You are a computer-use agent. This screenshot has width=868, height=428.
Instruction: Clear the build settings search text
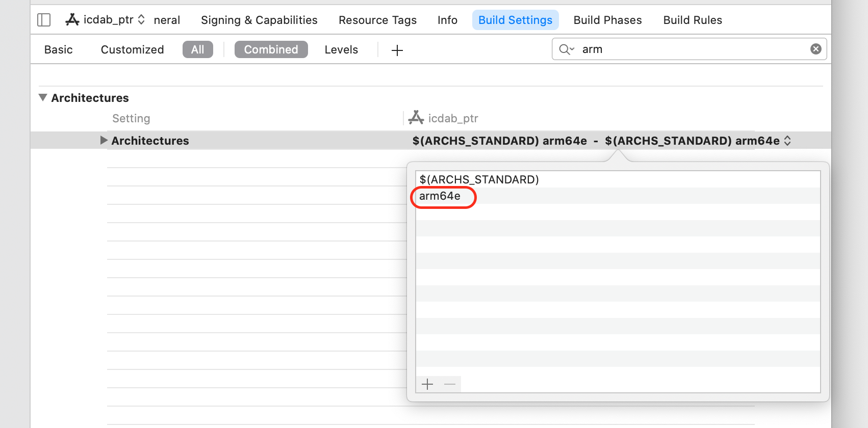click(816, 49)
